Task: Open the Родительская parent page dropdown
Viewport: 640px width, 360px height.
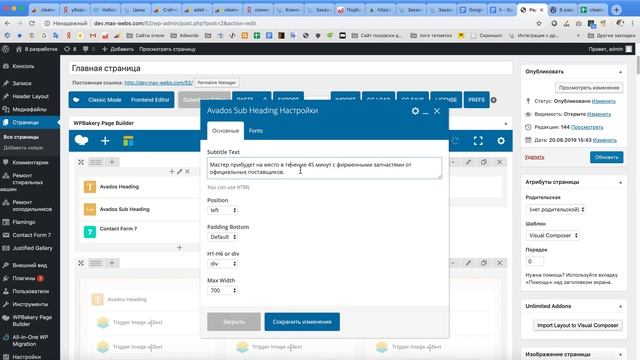Action: (x=556, y=209)
